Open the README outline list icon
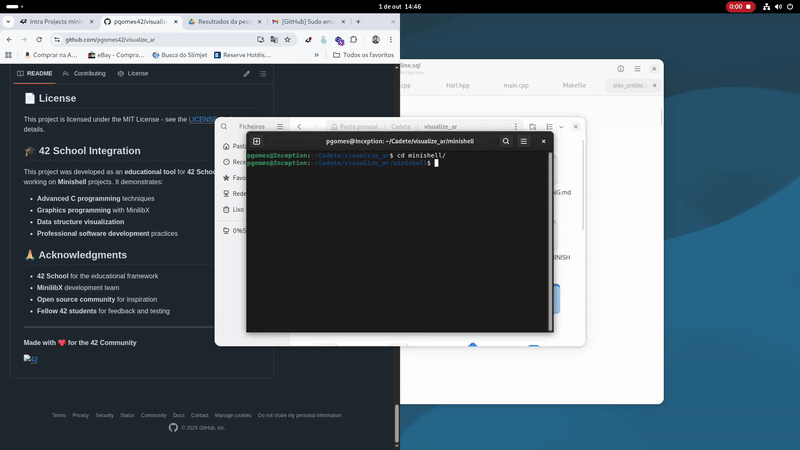Image resolution: width=800 pixels, height=450 pixels. 263,73
